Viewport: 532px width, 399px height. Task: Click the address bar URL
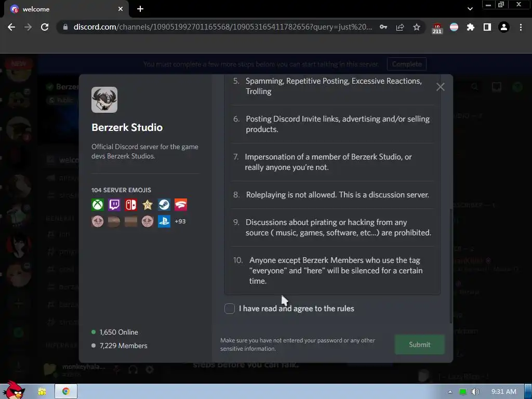[222, 27]
